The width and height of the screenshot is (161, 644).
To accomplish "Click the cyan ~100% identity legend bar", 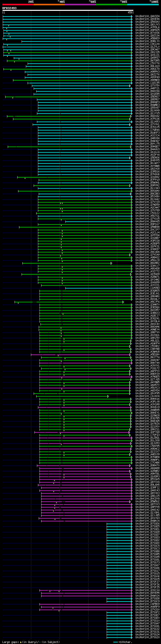I will point(143,5).
